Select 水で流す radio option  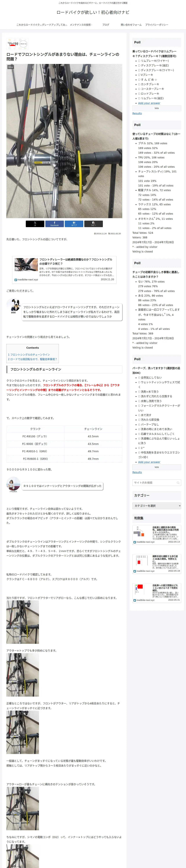click(139, 415)
